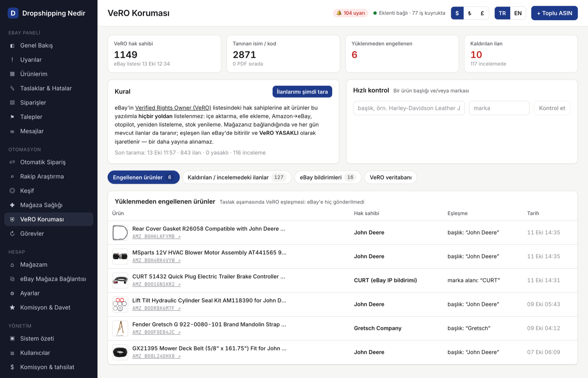Open the VeRO veritabanı tab

point(391,177)
